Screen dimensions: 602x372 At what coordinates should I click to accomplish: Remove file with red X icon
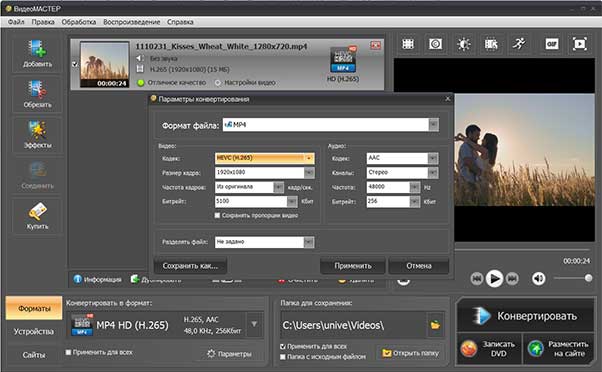(375, 45)
